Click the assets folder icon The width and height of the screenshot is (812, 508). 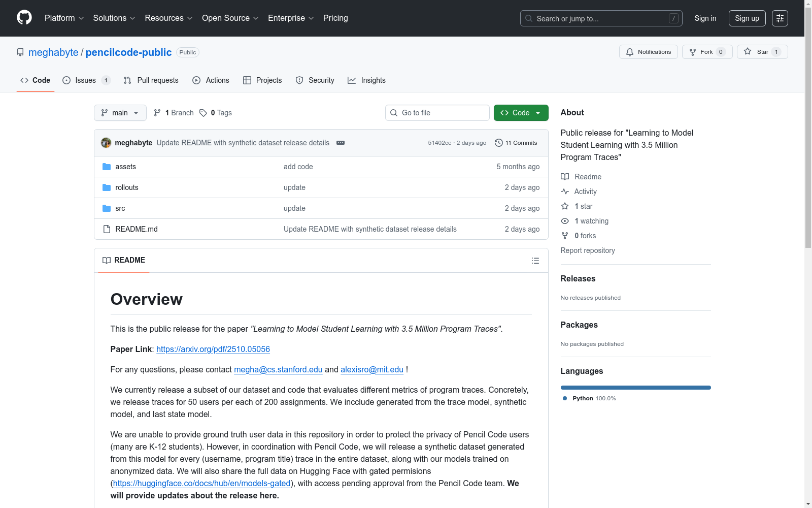click(107, 167)
